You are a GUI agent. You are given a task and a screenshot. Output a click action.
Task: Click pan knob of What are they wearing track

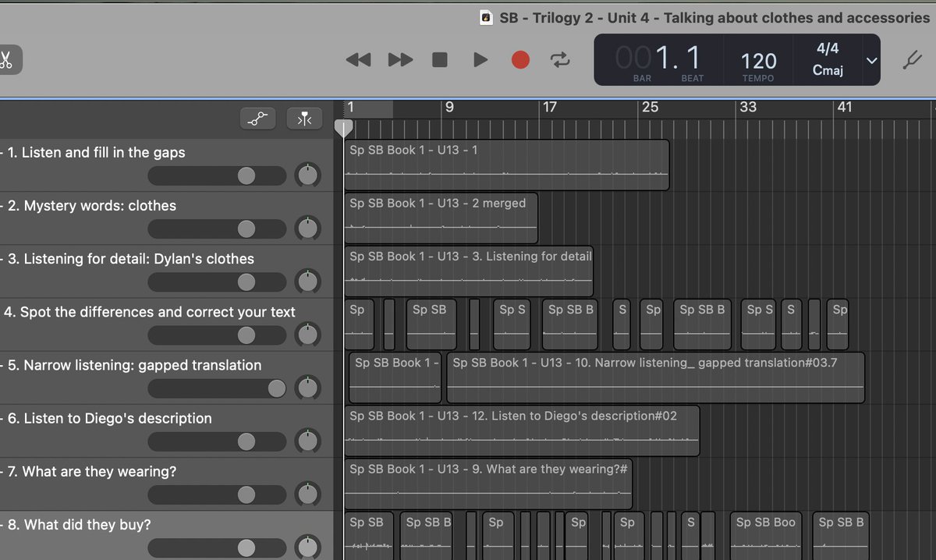(x=308, y=494)
